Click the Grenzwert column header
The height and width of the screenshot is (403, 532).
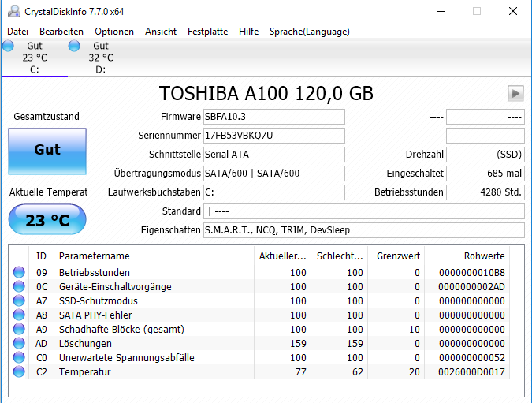pyautogui.click(x=396, y=256)
